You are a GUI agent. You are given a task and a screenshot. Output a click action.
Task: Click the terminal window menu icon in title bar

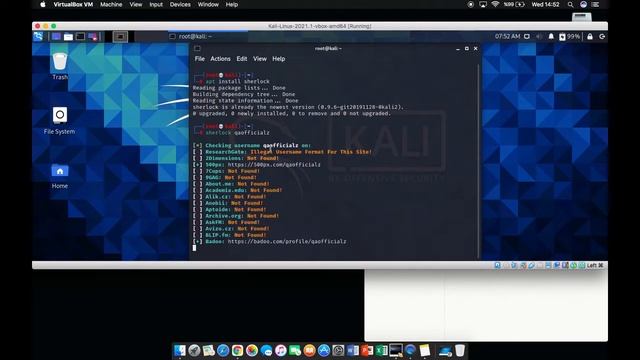pyautogui.click(x=197, y=48)
